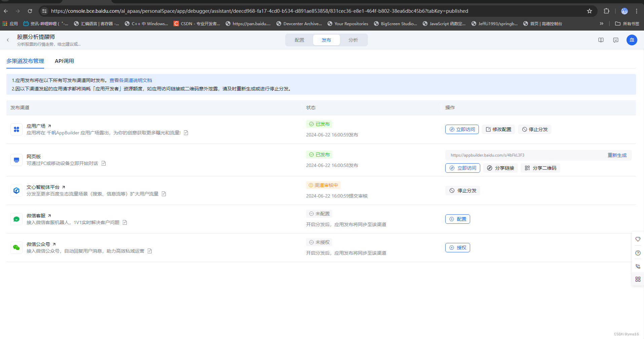Open document icon after 微信客服 description
644x339 pixels.
(125, 222)
